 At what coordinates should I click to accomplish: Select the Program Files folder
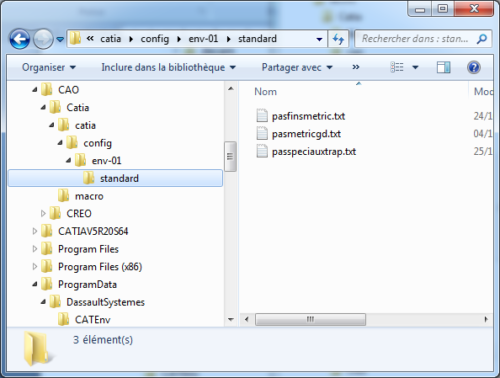click(x=88, y=249)
